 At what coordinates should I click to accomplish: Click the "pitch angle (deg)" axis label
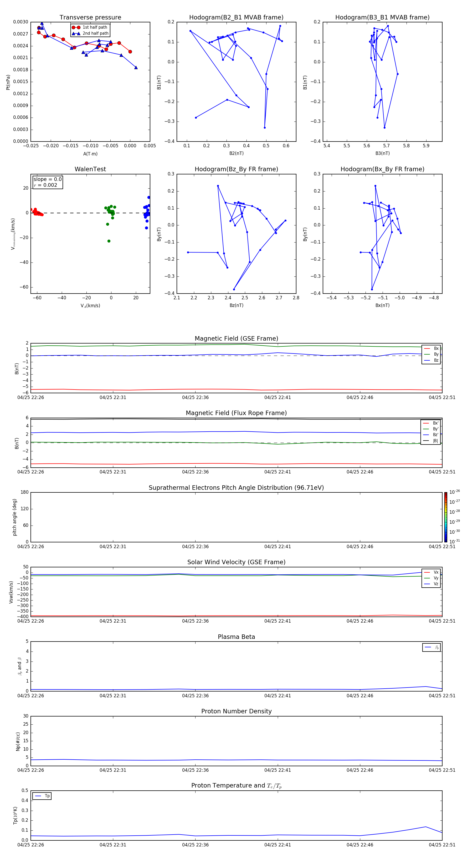[14, 517]
